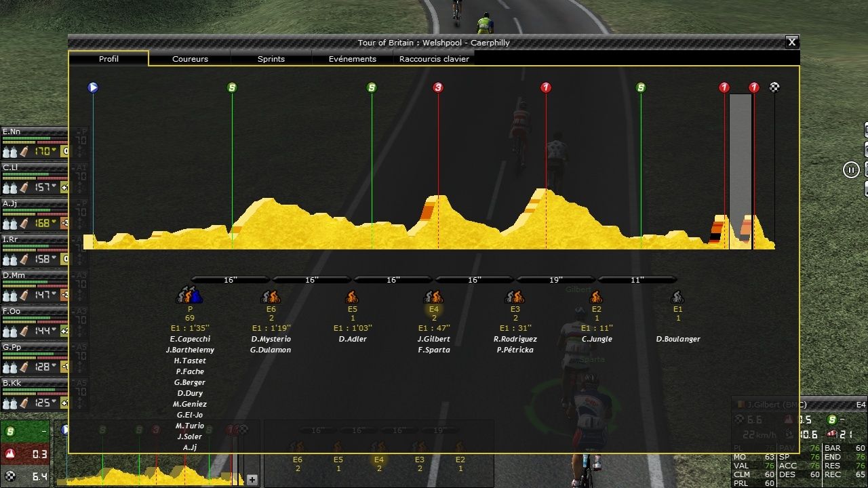Click rider name D.Adler
Screen dimensions: 868x488
[353, 339]
